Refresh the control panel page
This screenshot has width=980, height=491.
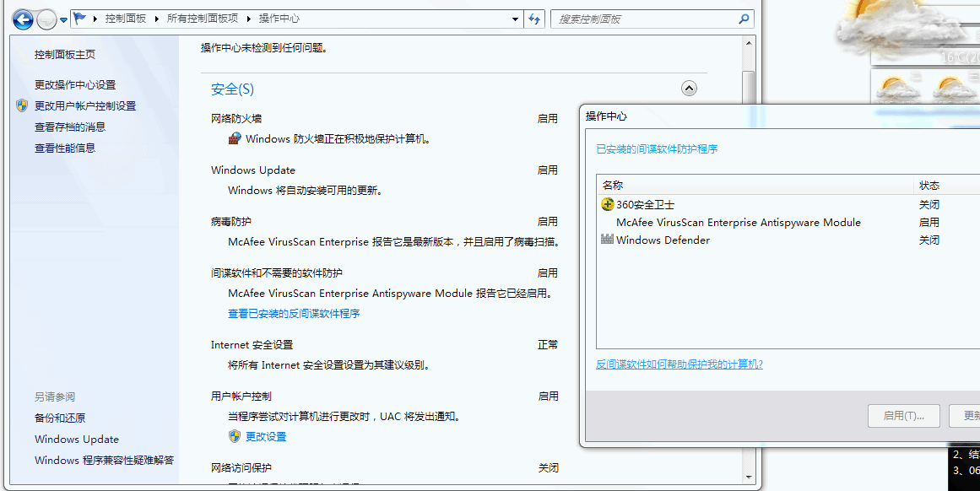pyautogui.click(x=534, y=19)
